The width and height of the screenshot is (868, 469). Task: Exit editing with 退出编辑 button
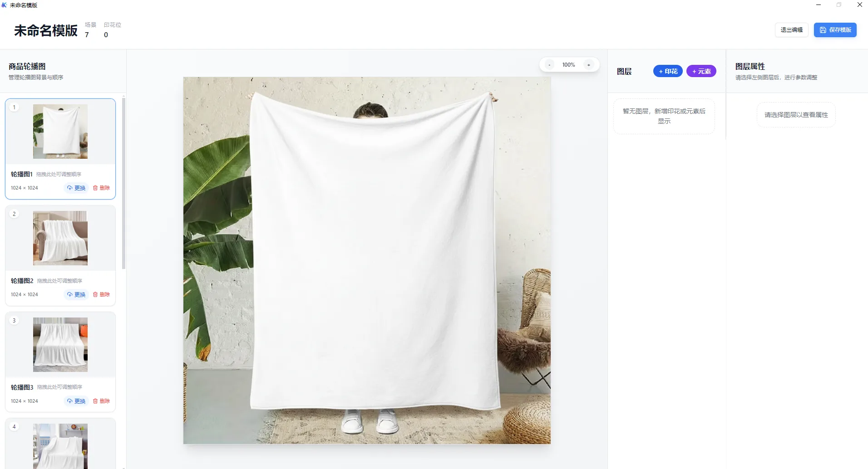791,30
